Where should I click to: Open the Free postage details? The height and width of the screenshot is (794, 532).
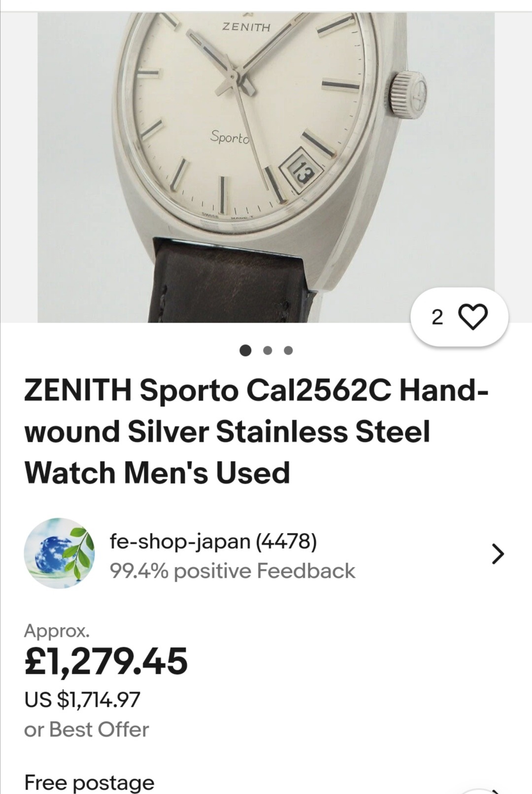click(x=89, y=782)
